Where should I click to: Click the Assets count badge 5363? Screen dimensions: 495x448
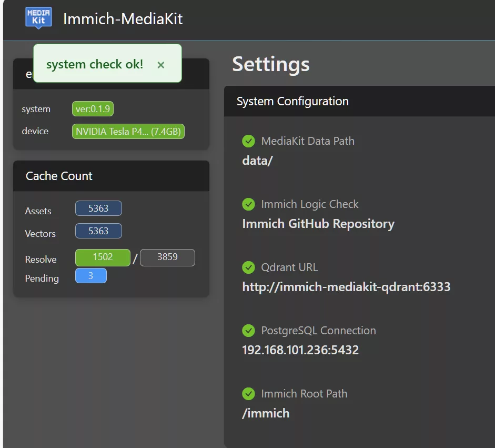98,208
